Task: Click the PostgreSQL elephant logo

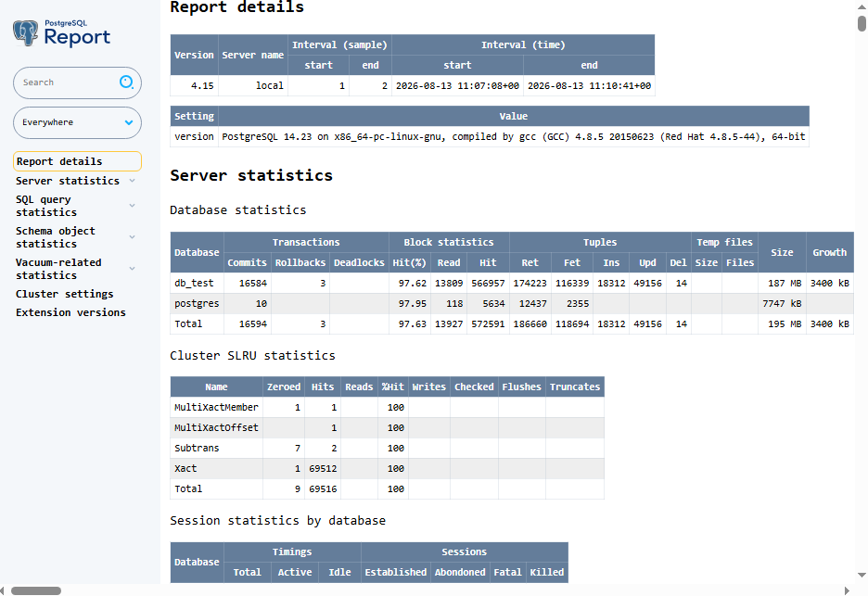Action: (x=25, y=32)
